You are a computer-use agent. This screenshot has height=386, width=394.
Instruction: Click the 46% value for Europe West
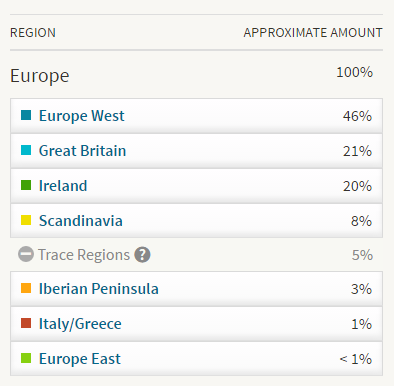pos(357,116)
